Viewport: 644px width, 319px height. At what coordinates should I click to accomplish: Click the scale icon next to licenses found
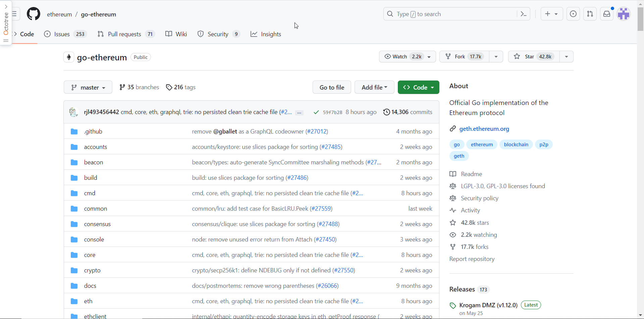453,186
